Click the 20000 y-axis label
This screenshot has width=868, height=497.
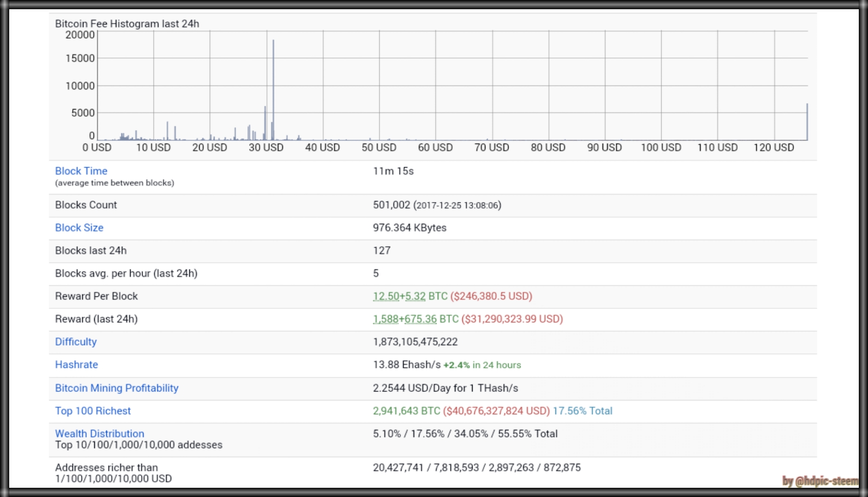point(80,35)
